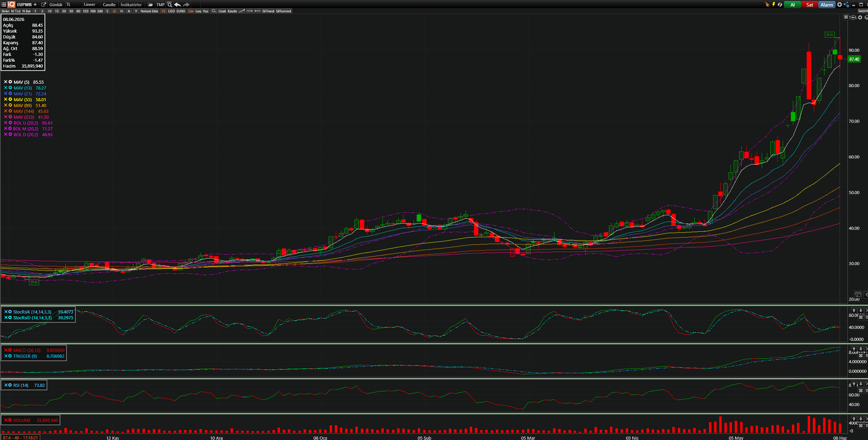The width and height of the screenshot is (868, 440).
Task: Remove the MAV (5) indicator with its X
Action: click(5, 82)
